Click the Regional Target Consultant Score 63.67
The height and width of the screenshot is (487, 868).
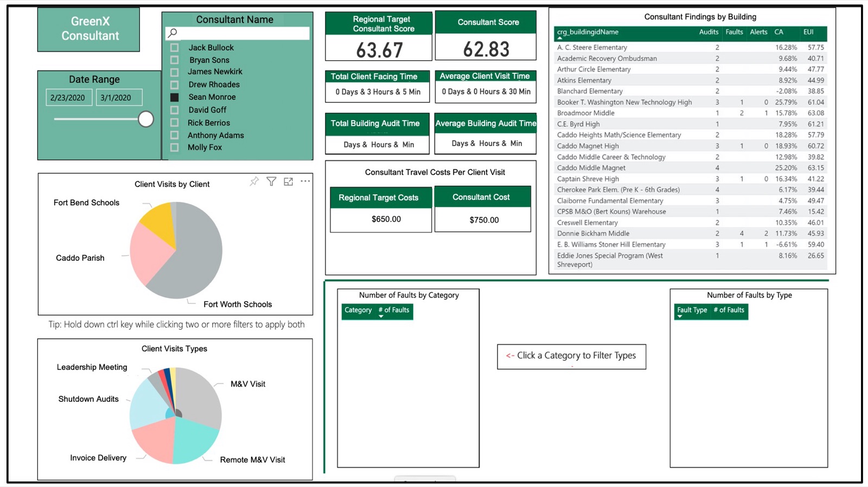coord(379,50)
